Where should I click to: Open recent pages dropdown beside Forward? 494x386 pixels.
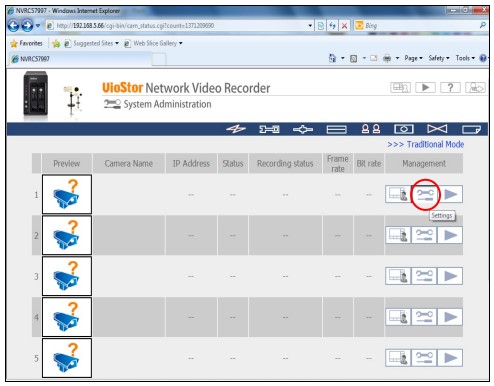pos(38,25)
